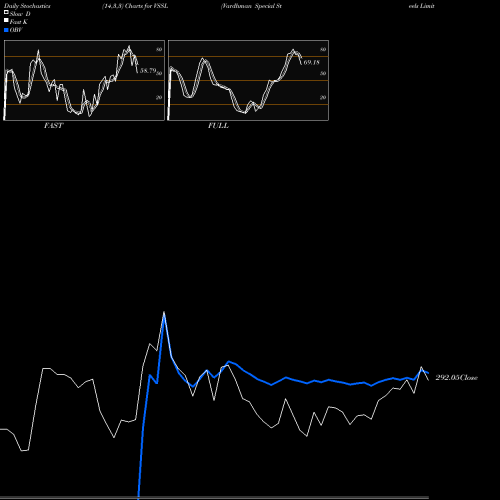This screenshot has height=500, width=500.
Task: Click the FAST stochastic chart thumbnail
Action: click(84, 80)
